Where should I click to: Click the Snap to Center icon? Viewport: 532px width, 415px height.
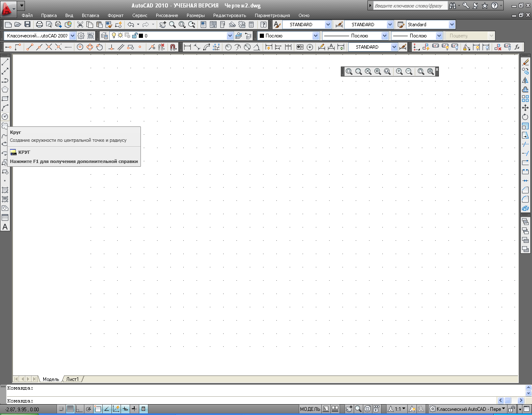tap(80, 47)
